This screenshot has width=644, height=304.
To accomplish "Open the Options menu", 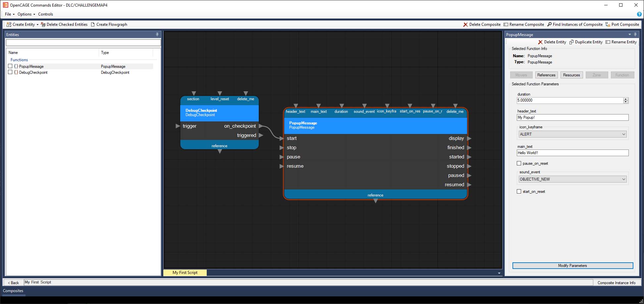I will tap(26, 14).
